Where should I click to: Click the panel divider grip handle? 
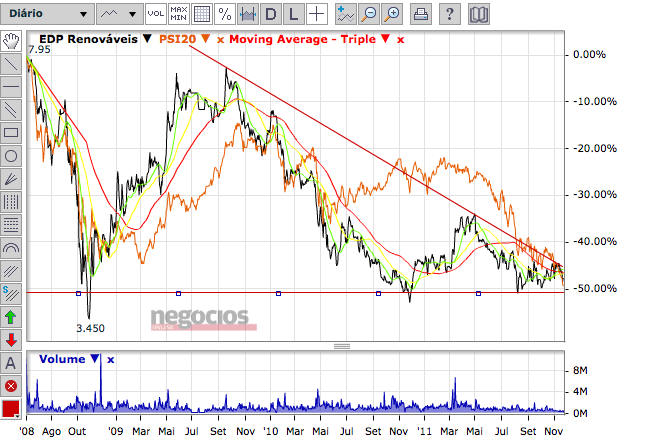(342, 346)
